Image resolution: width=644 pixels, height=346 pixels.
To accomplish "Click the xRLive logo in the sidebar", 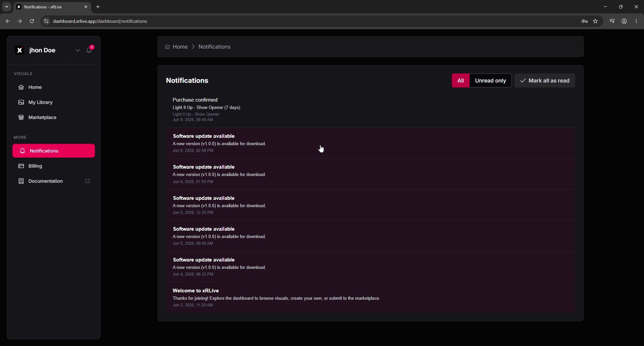I will (x=20, y=50).
